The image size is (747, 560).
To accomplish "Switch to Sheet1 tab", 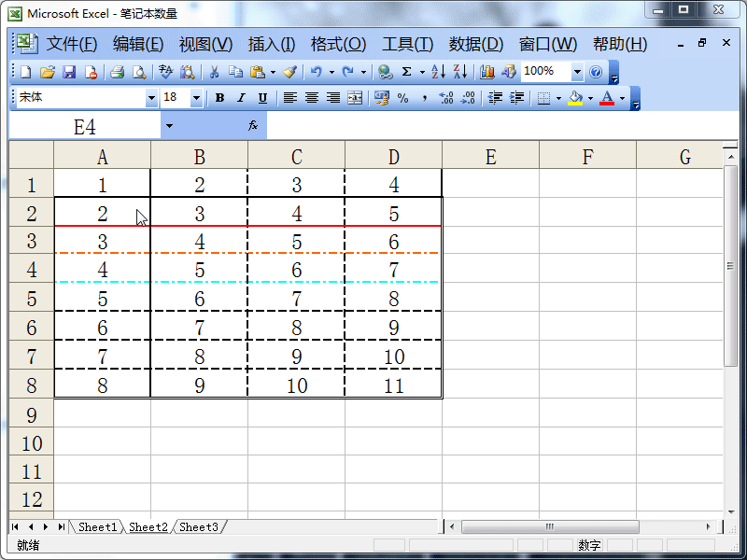I will (x=98, y=527).
